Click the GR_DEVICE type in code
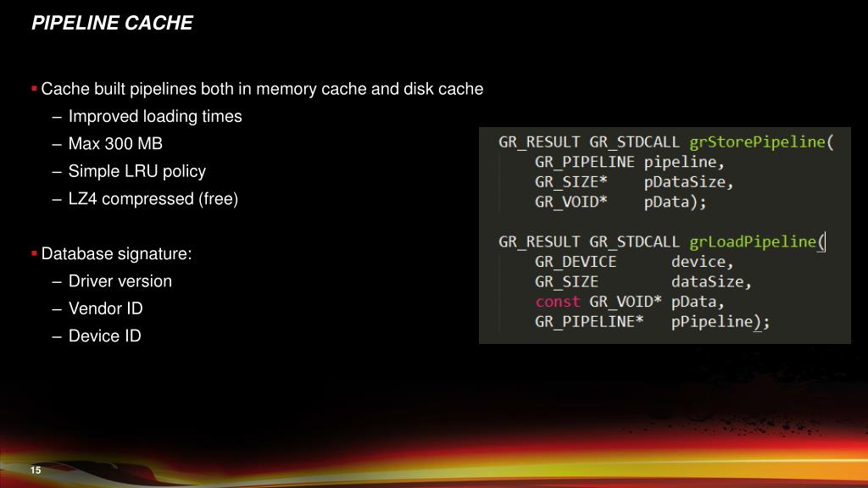The image size is (868, 488). (x=576, y=262)
